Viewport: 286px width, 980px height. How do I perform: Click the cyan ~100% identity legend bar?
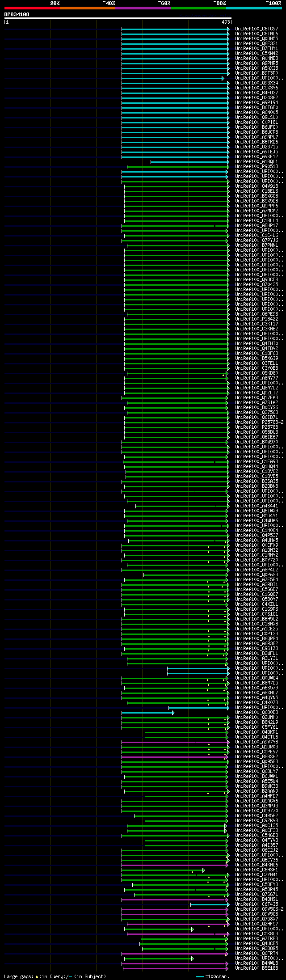[x=253, y=8]
